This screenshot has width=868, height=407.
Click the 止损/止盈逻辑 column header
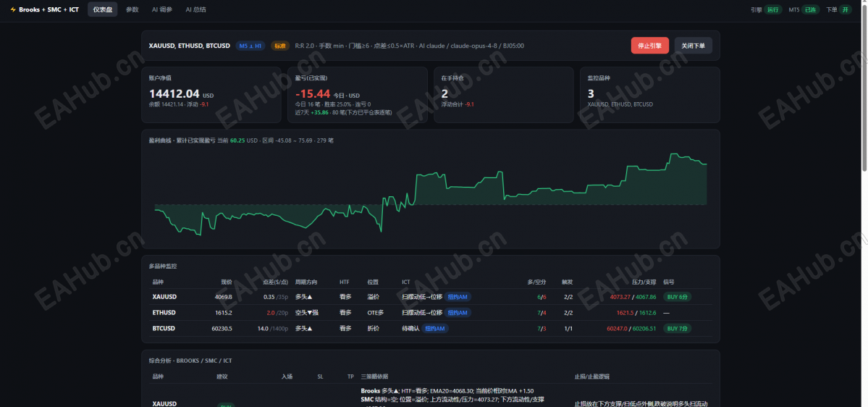coord(592,377)
